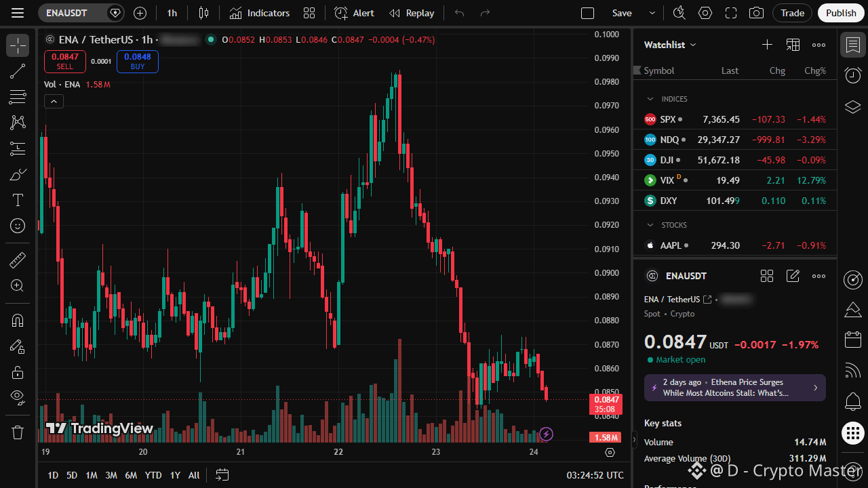Open the save layout dropdown arrow
Viewport: 868px width, 488px height.
click(x=652, y=13)
